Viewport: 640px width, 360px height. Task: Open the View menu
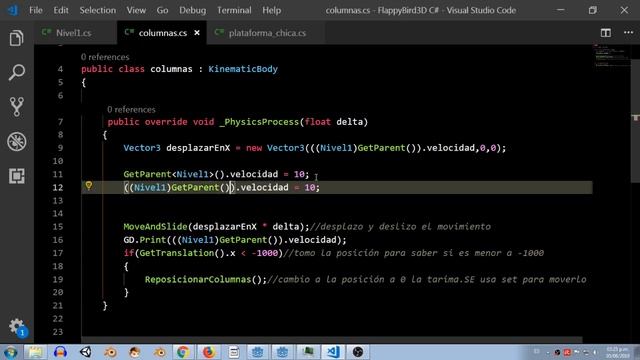(x=136, y=10)
